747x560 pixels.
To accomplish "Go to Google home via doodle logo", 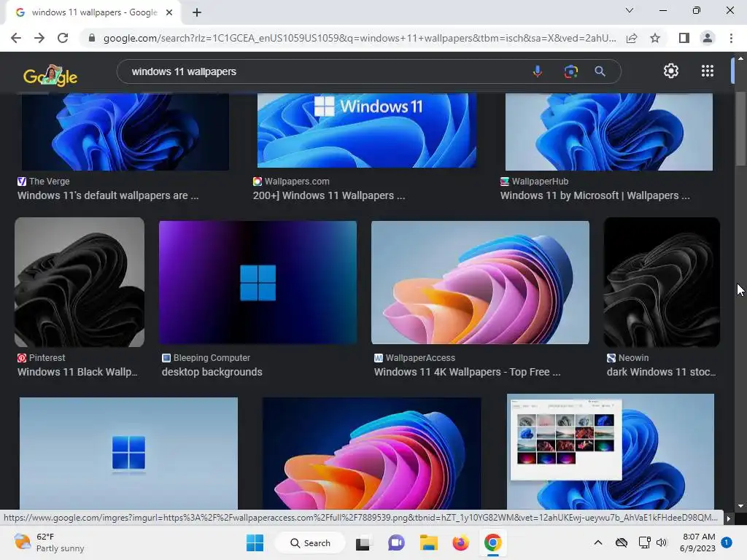I will pos(50,75).
